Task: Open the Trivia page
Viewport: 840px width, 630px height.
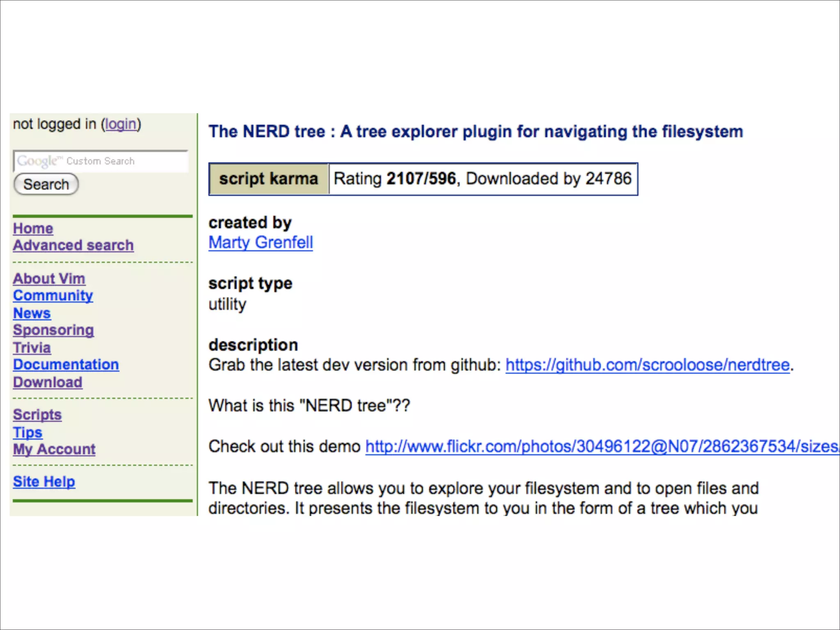Action: pos(32,348)
